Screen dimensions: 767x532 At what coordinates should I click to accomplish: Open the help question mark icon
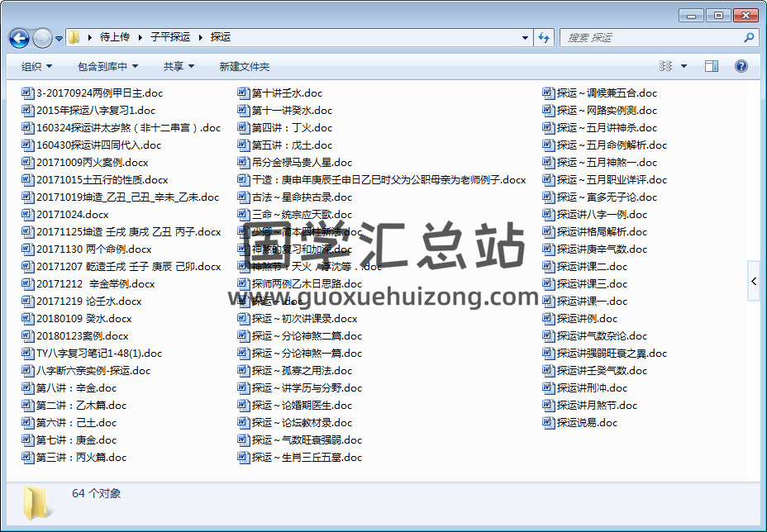[x=741, y=66]
